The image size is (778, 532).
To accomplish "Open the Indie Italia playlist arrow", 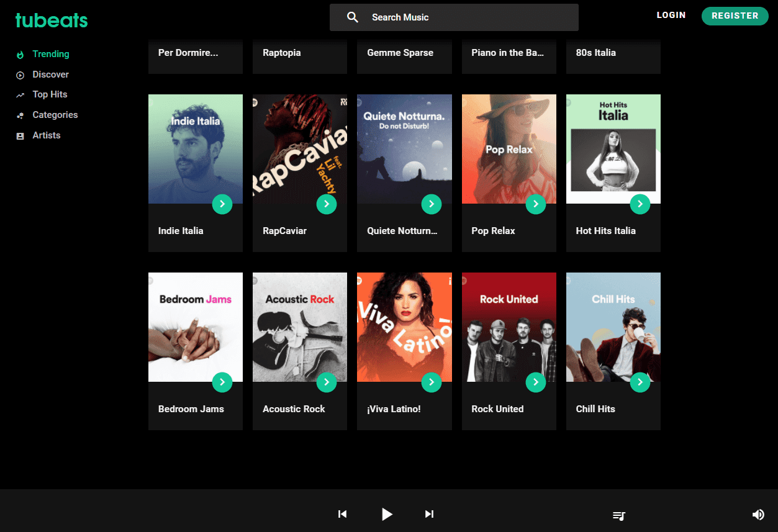I will click(222, 204).
